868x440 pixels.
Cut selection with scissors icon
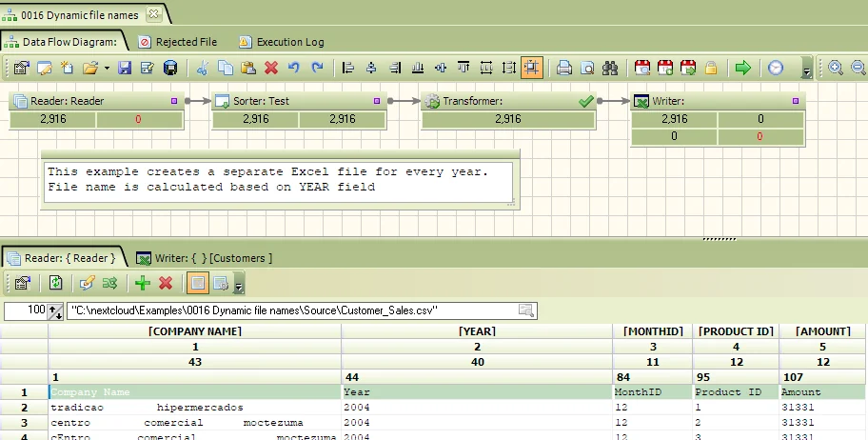(x=203, y=68)
